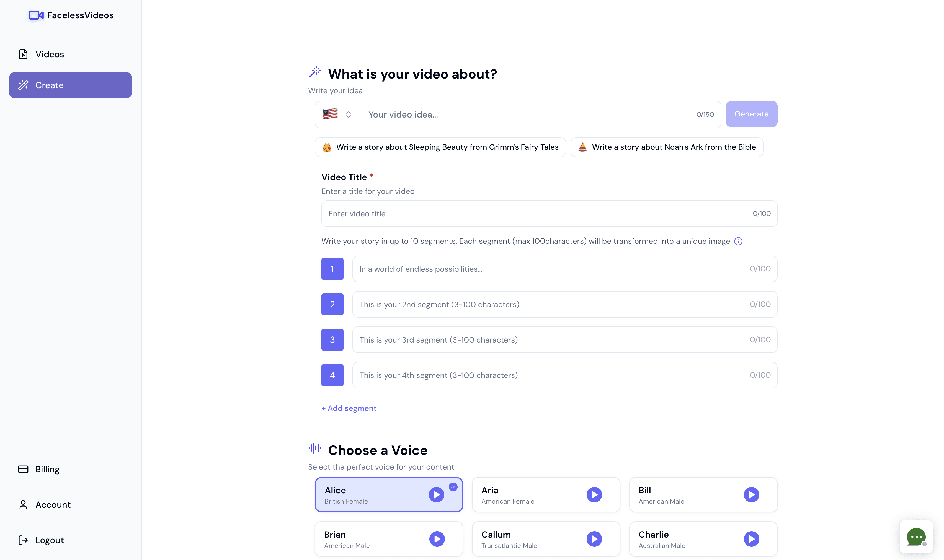This screenshot has height=560, width=944.
Task: Play Alice voice preview
Action: tap(436, 494)
